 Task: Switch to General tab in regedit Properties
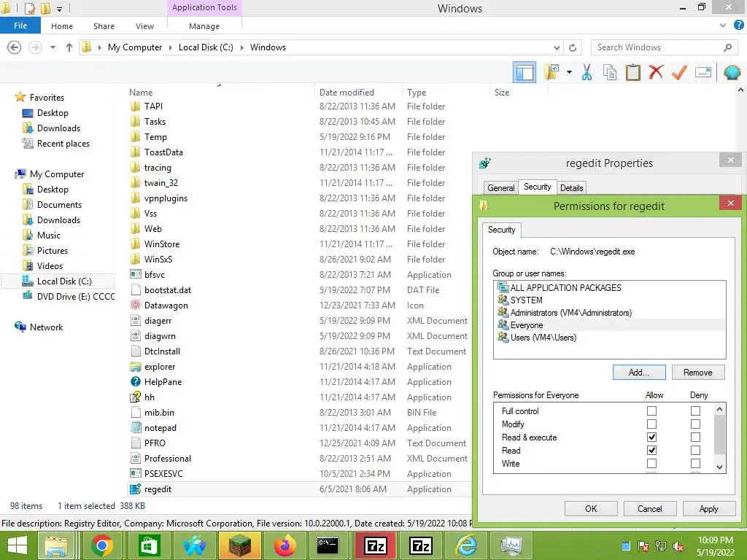pos(500,187)
